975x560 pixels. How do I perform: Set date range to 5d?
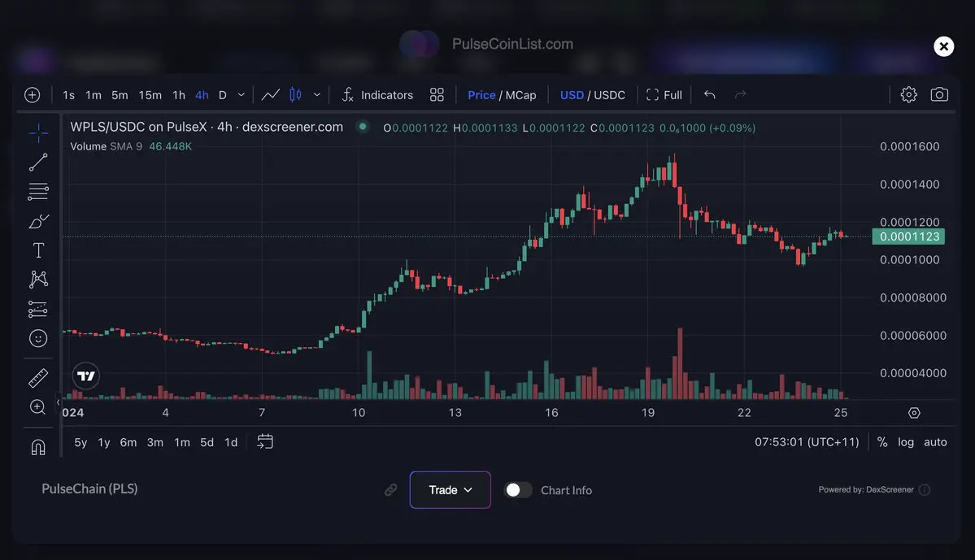coord(207,442)
